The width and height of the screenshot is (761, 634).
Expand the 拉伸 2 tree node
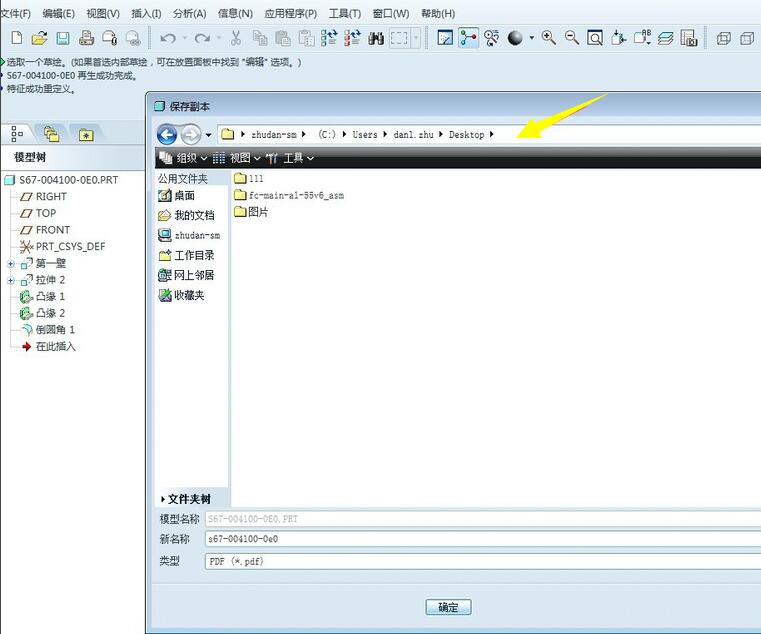[11, 281]
